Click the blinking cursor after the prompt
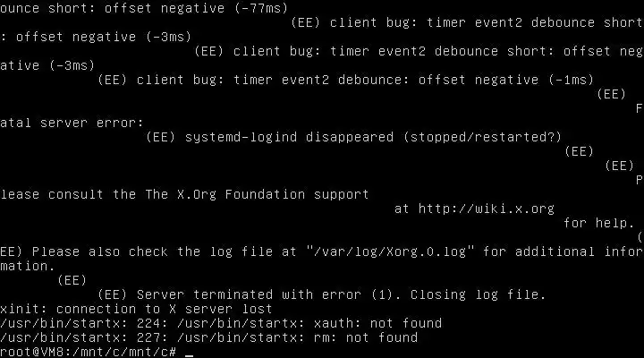 pos(189,353)
